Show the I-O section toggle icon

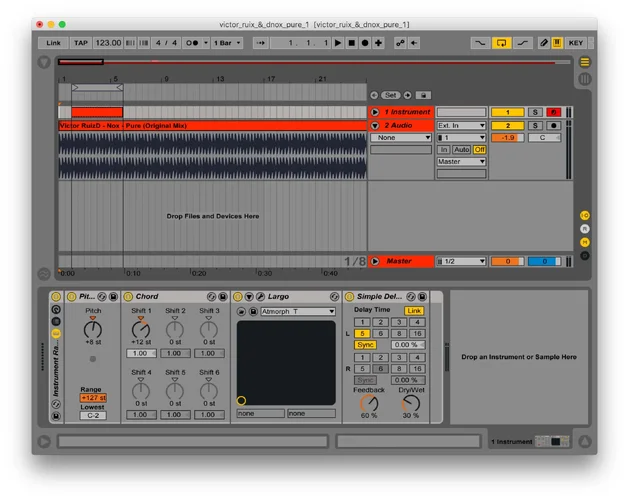[x=585, y=215]
